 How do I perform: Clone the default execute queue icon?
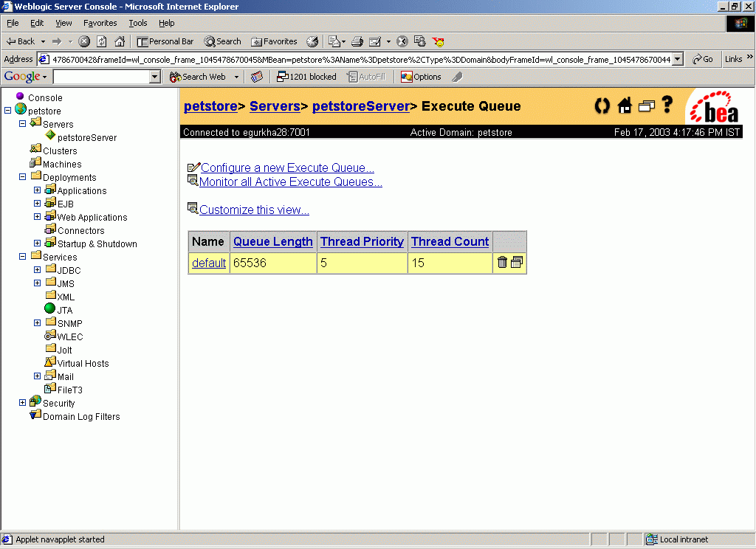coord(516,262)
